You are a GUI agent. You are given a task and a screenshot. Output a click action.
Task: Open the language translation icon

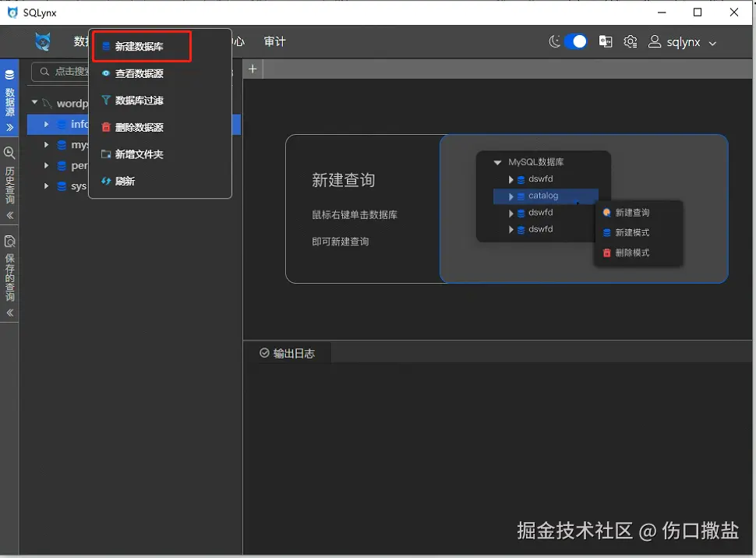[x=606, y=41]
